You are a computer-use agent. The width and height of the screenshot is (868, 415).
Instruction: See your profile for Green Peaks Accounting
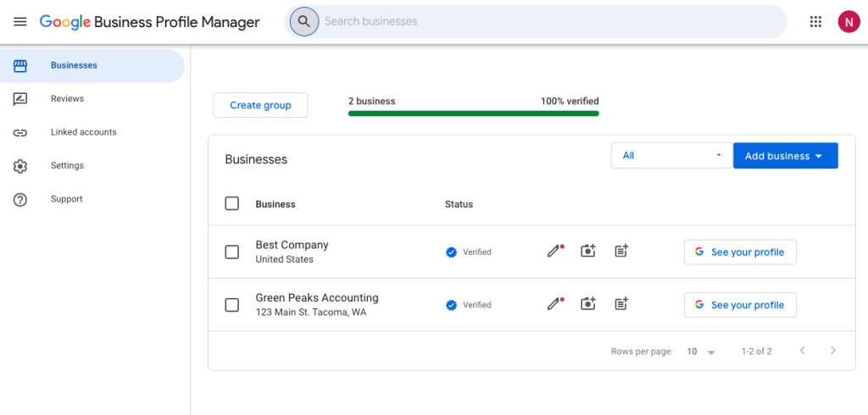(740, 305)
